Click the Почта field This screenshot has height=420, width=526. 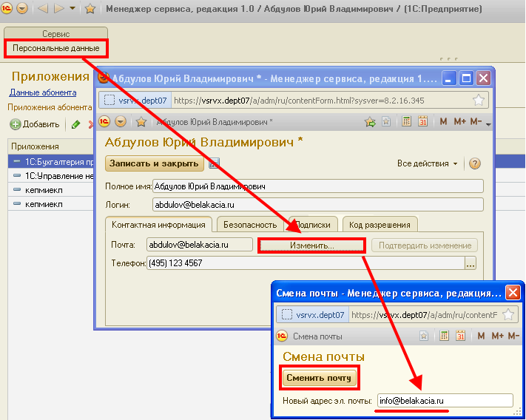pos(199,245)
